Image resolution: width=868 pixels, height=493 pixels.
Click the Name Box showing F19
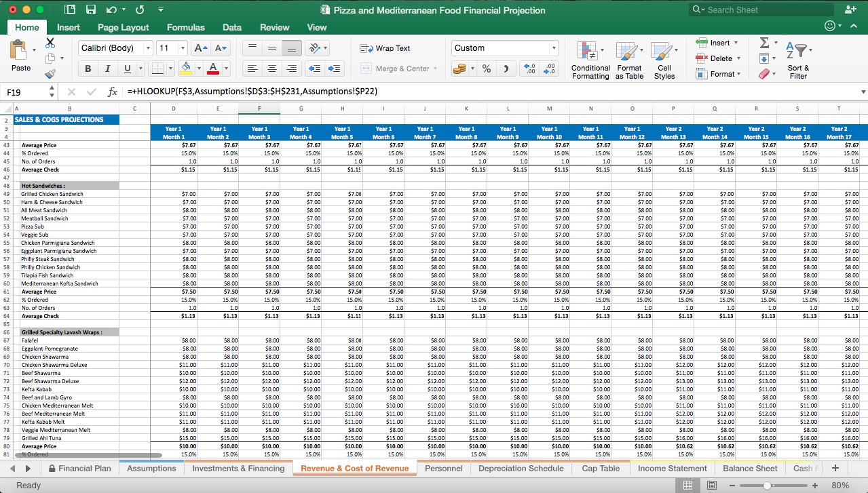click(x=24, y=92)
